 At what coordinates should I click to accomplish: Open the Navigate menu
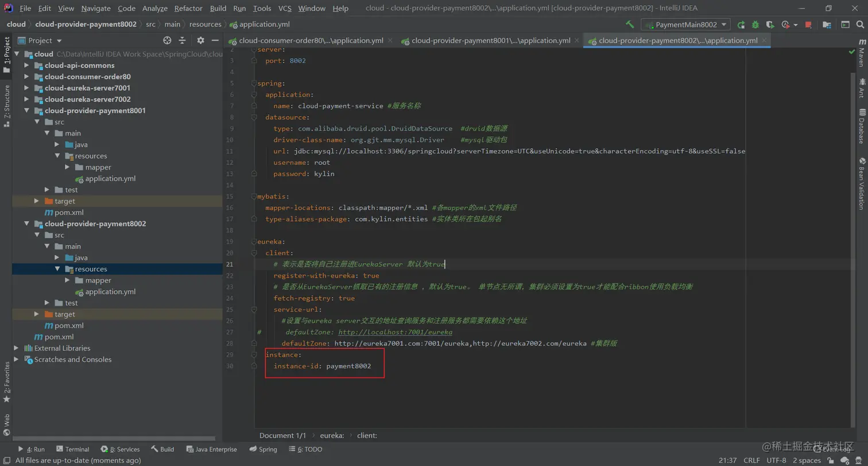[x=96, y=8]
